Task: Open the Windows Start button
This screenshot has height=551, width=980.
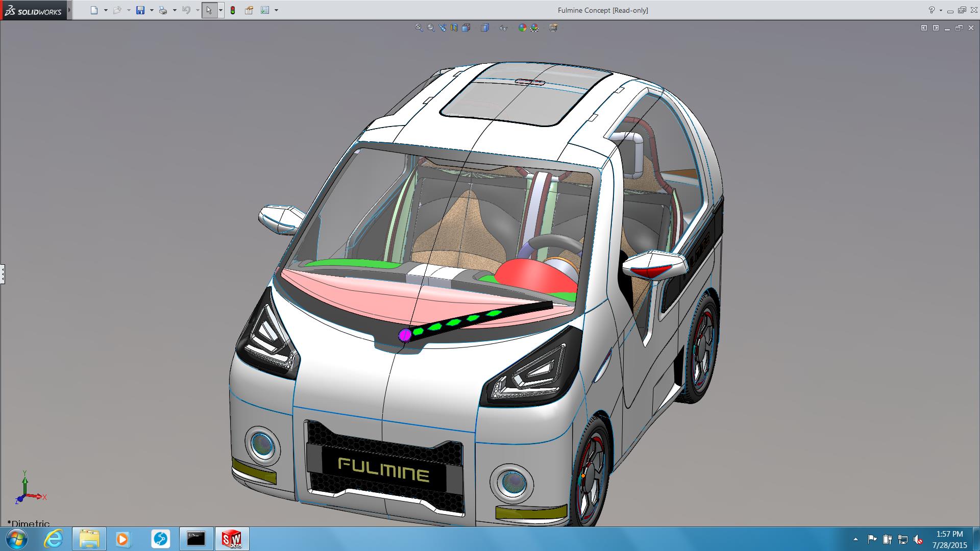Action: pos(16,539)
